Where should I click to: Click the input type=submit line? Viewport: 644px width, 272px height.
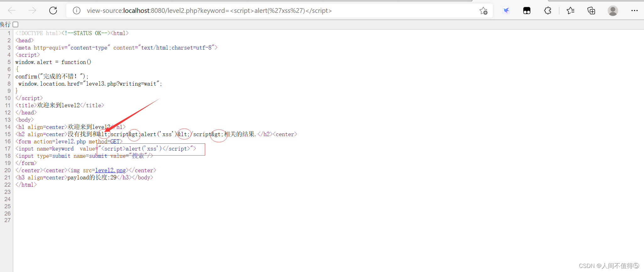point(84,156)
